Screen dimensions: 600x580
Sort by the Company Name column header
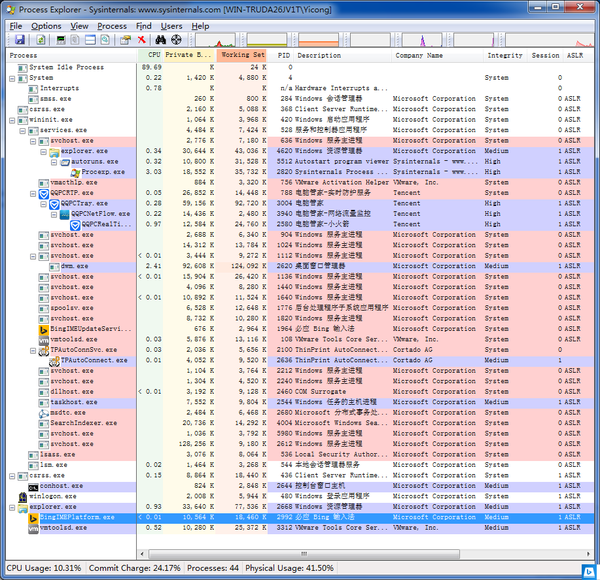[x=437, y=55]
